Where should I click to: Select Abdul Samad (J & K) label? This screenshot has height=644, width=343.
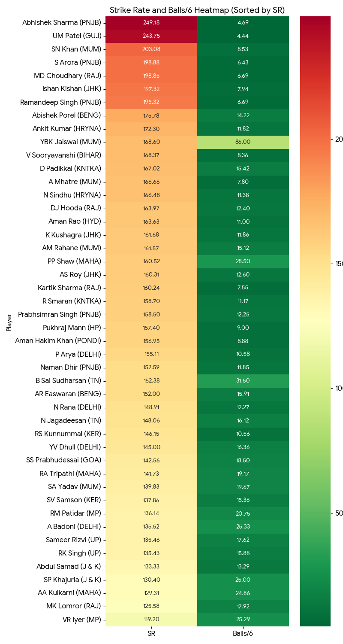[x=69, y=567]
